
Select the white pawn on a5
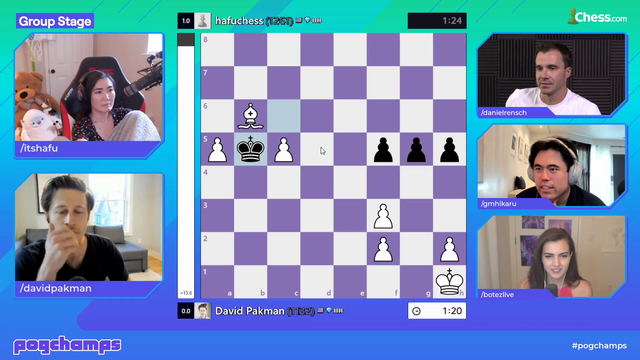click(217, 150)
